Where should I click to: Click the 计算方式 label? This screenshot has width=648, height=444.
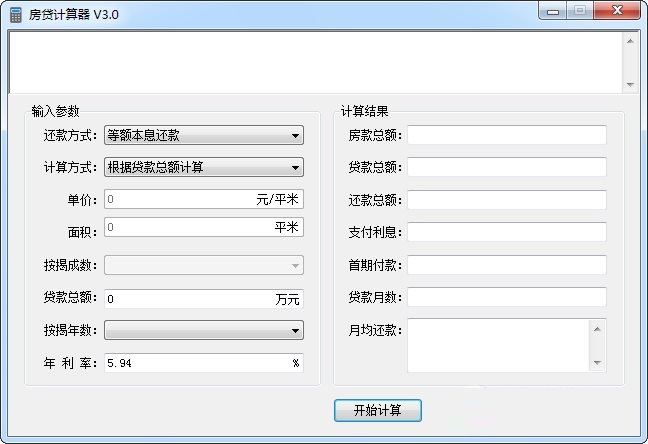click(x=70, y=167)
